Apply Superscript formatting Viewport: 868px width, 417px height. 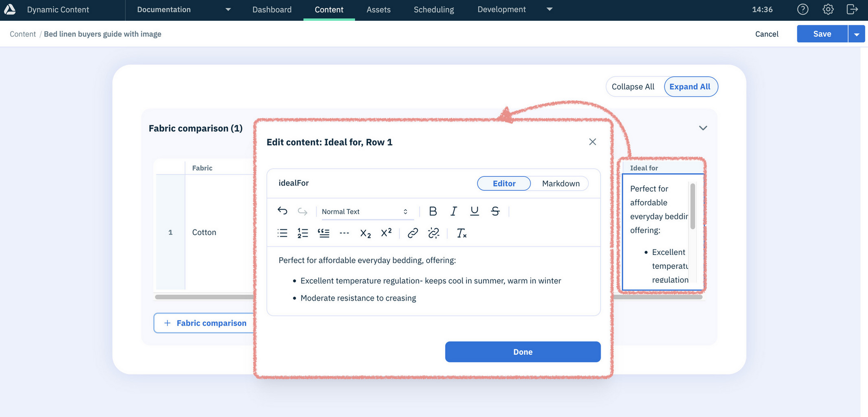pyautogui.click(x=386, y=233)
